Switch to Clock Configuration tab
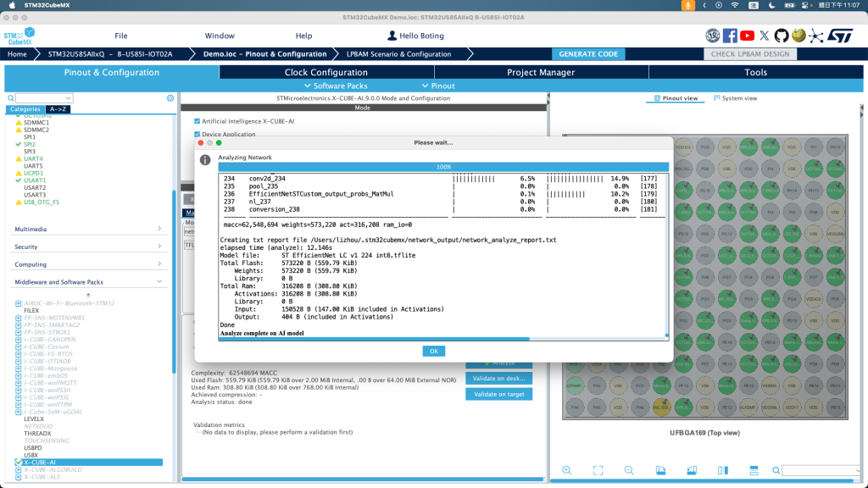Image resolution: width=868 pixels, height=488 pixels. click(326, 73)
